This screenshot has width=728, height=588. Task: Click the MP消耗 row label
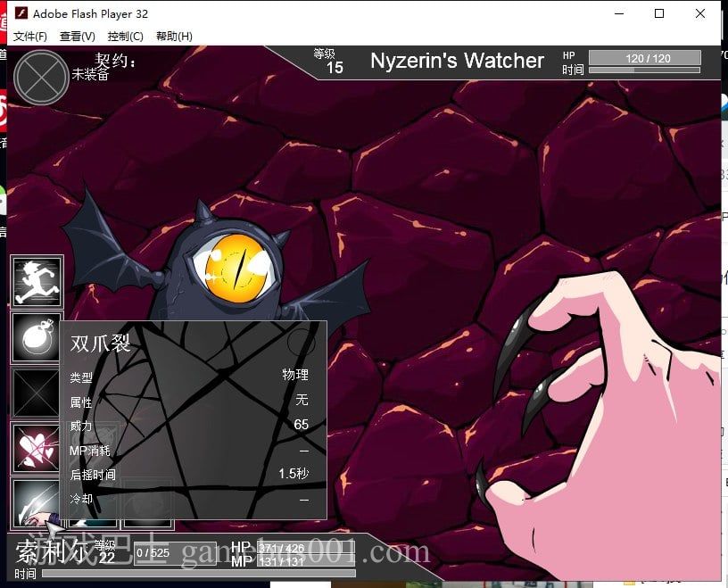pos(89,451)
